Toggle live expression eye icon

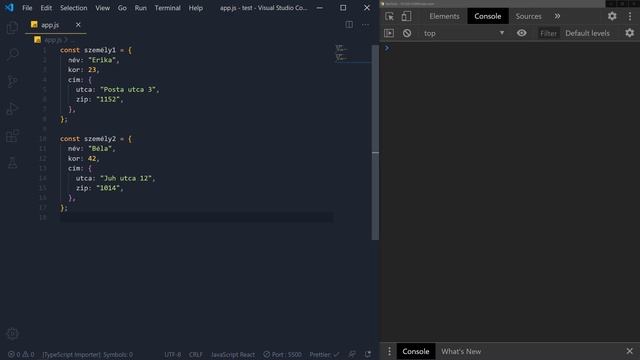pyautogui.click(x=522, y=33)
